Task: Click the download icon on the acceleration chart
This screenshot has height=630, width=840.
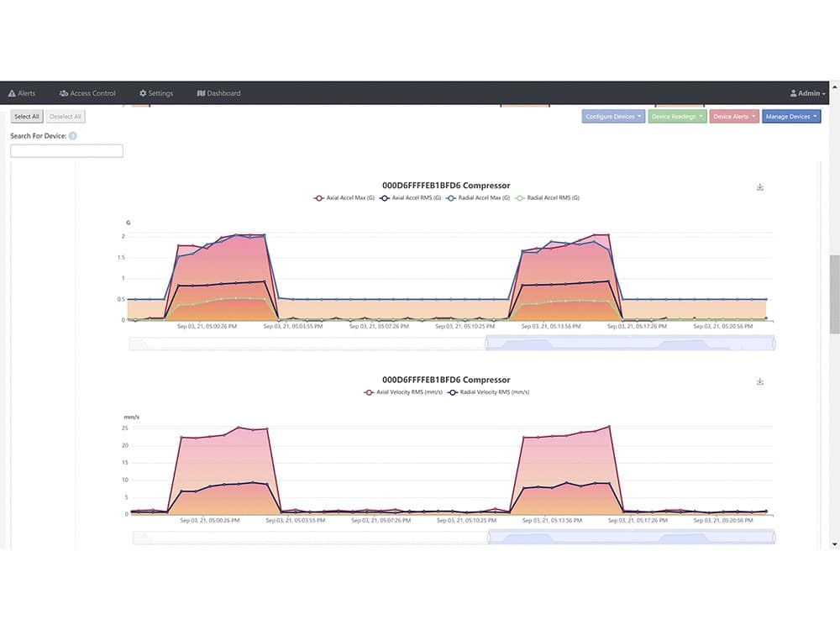Action: tap(760, 186)
